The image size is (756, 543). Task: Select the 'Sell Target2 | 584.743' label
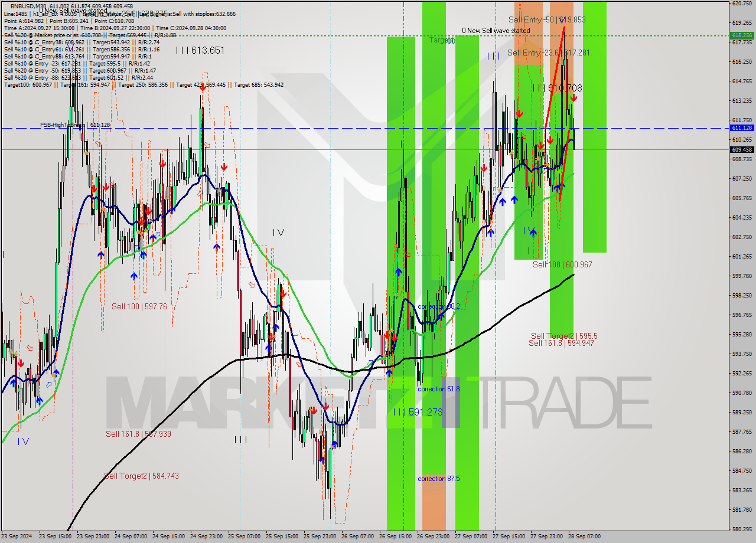(x=141, y=476)
